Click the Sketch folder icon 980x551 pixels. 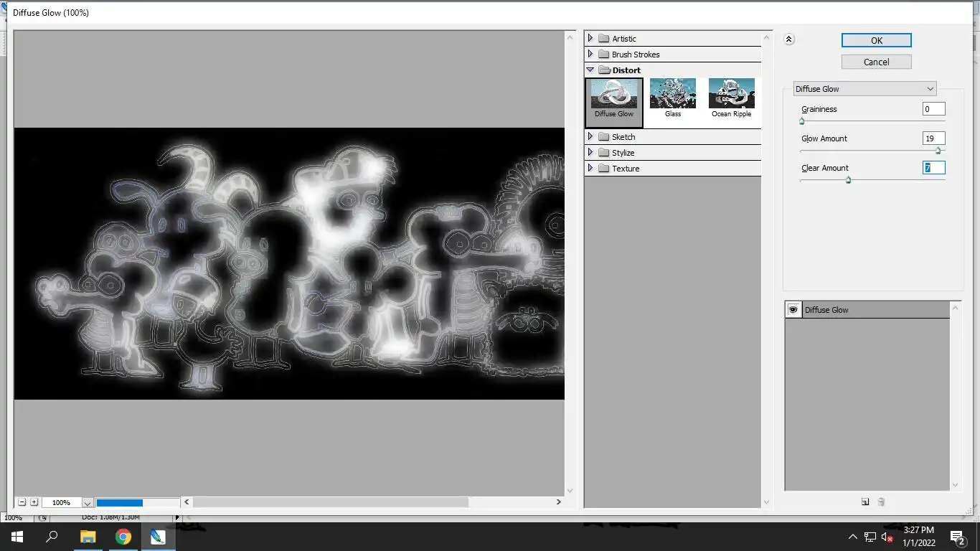pyautogui.click(x=603, y=137)
